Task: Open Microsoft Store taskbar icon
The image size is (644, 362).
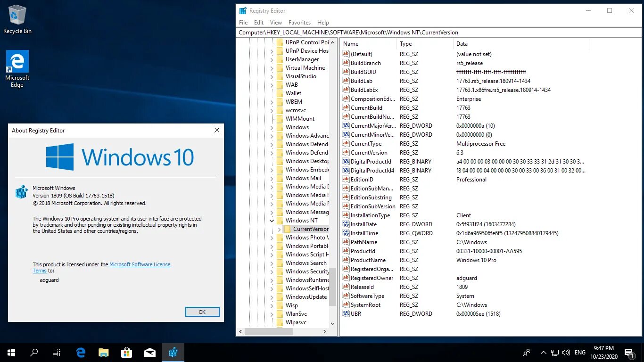Action: (x=127, y=352)
